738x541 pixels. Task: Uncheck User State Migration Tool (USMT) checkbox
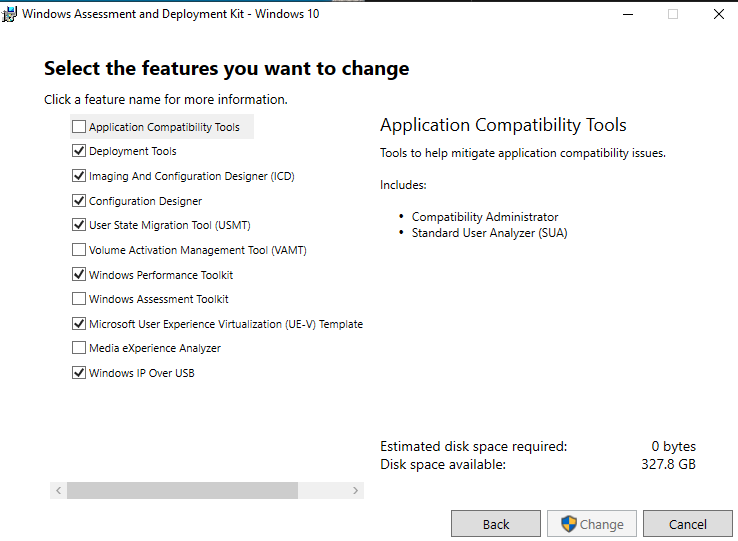79,225
